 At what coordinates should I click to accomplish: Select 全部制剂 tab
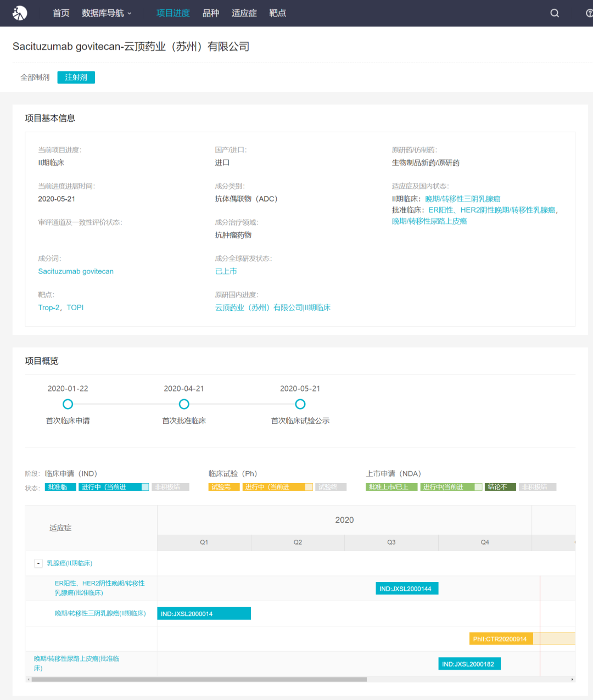point(35,77)
